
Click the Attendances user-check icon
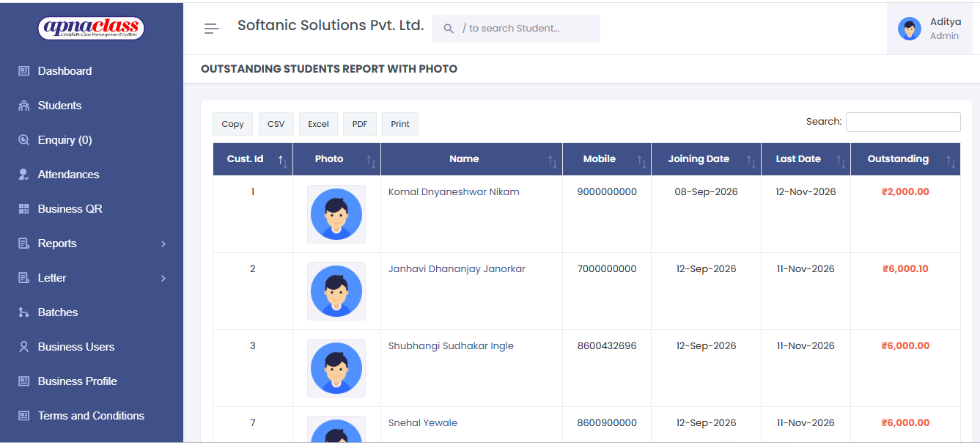24,175
